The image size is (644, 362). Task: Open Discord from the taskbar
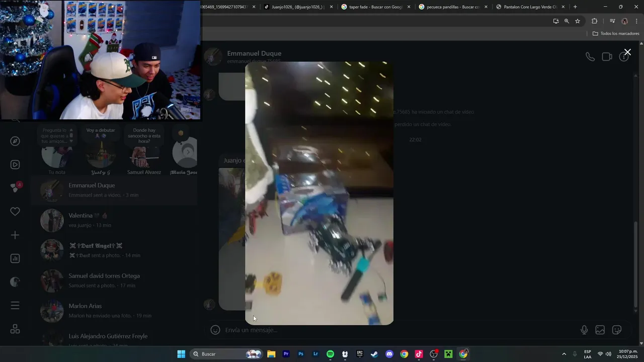(x=389, y=354)
